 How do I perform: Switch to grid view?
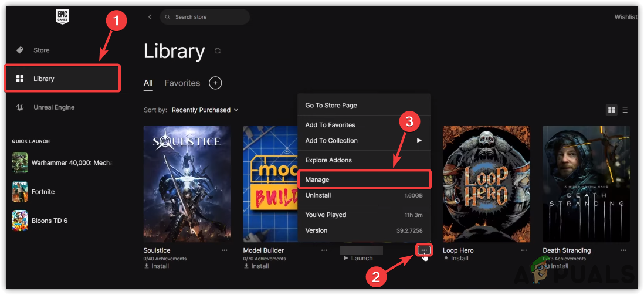tap(612, 110)
